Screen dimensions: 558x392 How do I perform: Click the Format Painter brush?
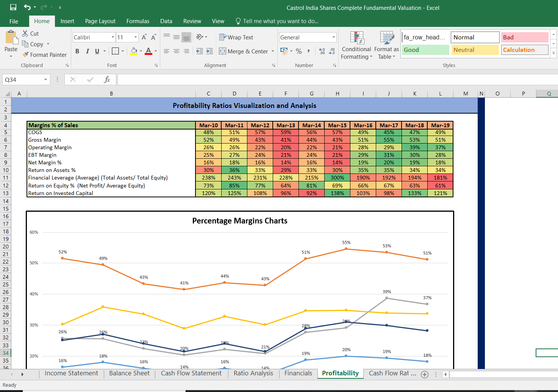point(25,55)
